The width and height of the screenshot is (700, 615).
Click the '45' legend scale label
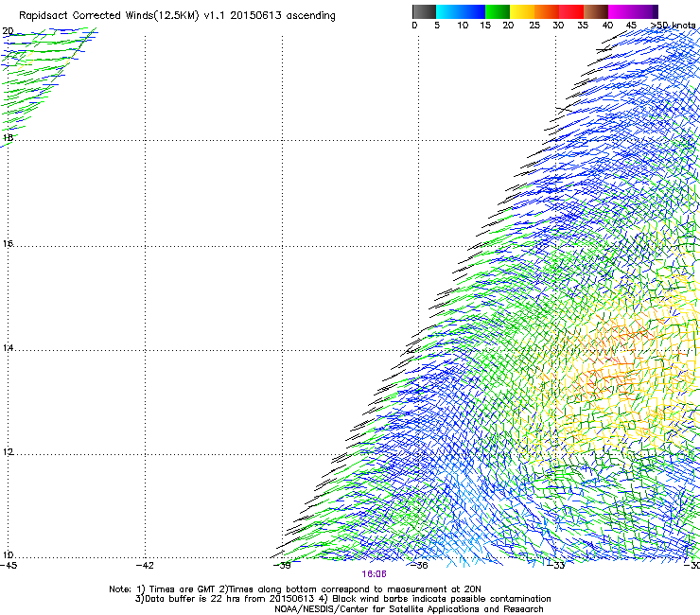click(631, 26)
